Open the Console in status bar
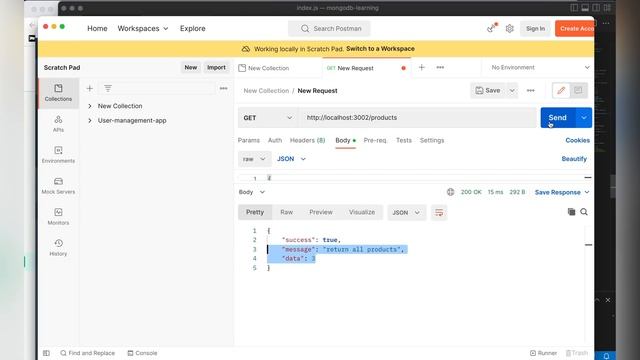This screenshot has width=640, height=360. click(142, 353)
